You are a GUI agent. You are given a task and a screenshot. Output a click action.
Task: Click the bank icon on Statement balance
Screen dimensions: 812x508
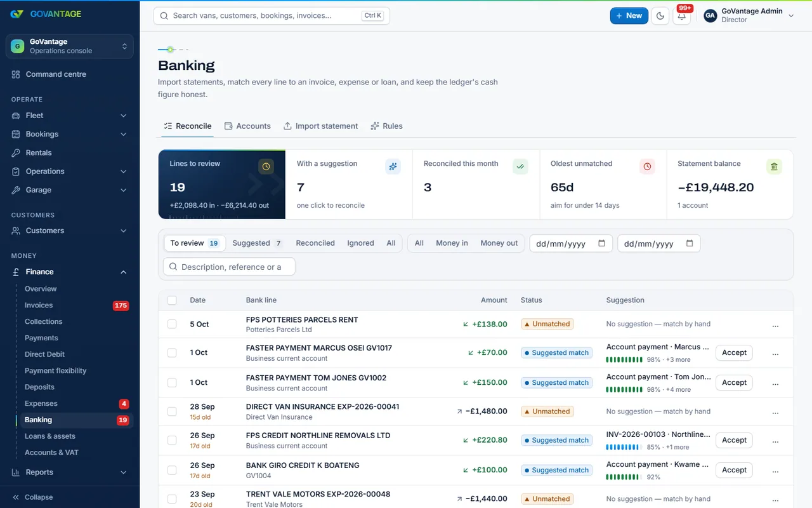[x=774, y=166]
